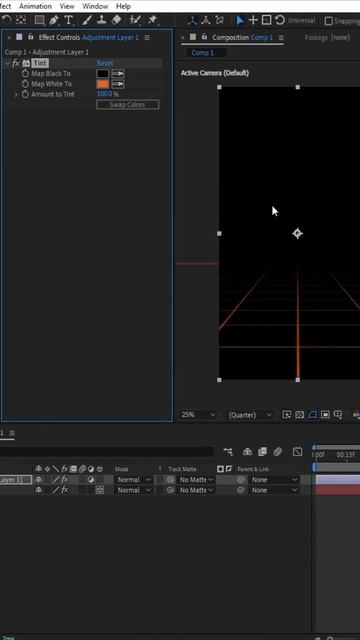Select the Puppet Pin tool
The height and width of the screenshot is (640, 360).
click(x=152, y=20)
